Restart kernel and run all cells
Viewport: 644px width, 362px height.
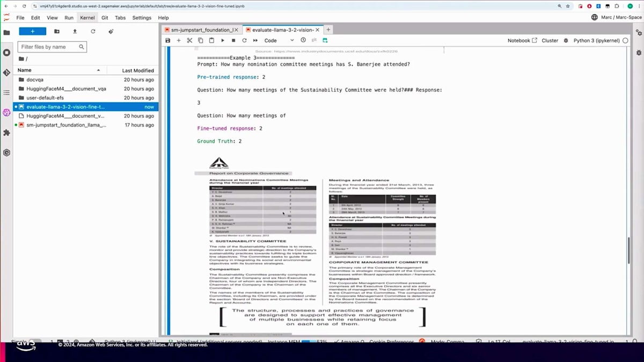click(x=255, y=40)
